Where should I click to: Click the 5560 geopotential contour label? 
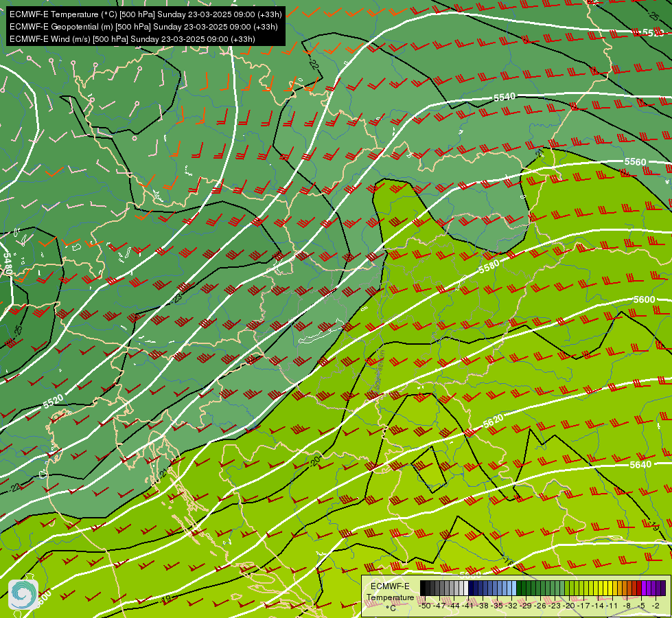[635, 161]
